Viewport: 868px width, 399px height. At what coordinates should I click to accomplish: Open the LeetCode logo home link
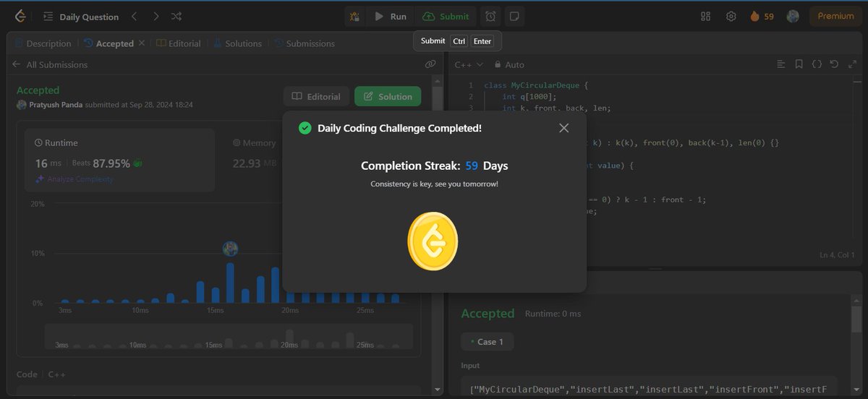click(20, 16)
